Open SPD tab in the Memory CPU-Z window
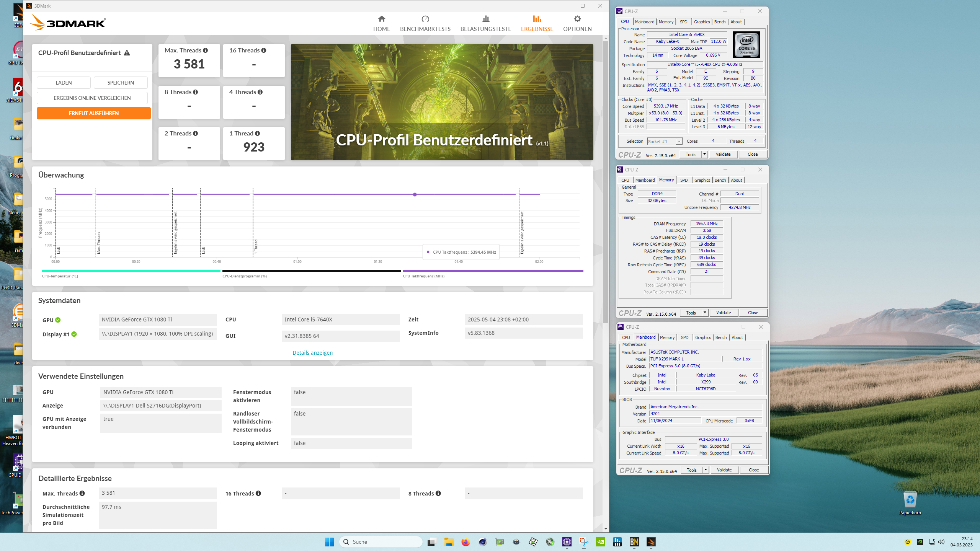Screen dimensions: 980x551 click(x=684, y=180)
